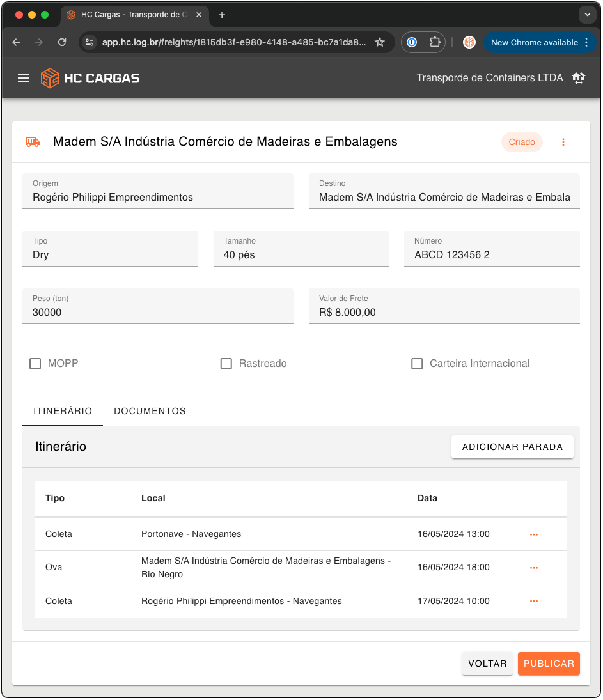Open the Chrome extensions puzzle icon
This screenshot has height=700, width=603.
[x=435, y=42]
